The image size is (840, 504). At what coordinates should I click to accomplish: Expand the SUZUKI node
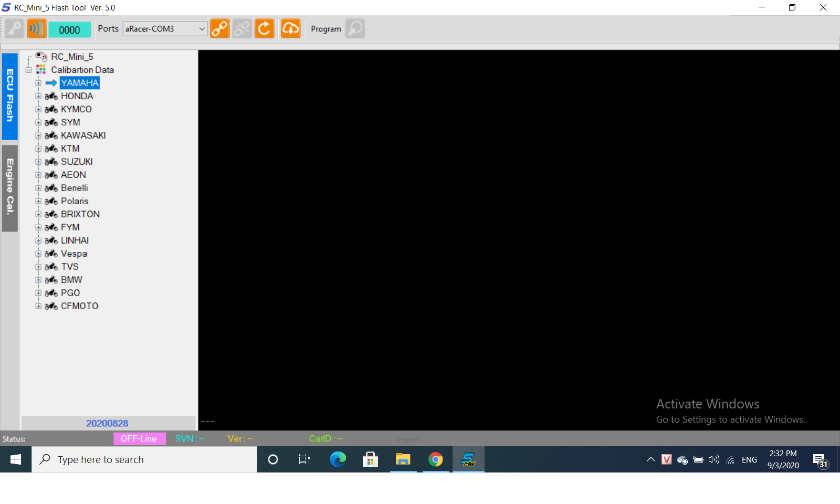[38, 162]
